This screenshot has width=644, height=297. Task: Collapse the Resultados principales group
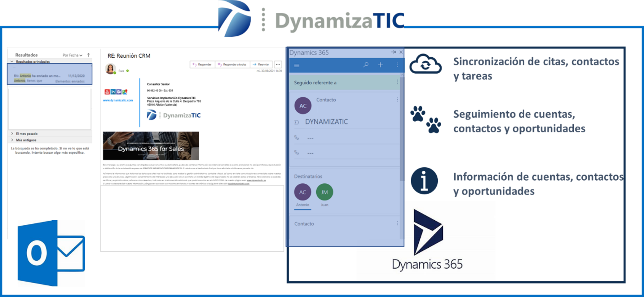(12, 61)
